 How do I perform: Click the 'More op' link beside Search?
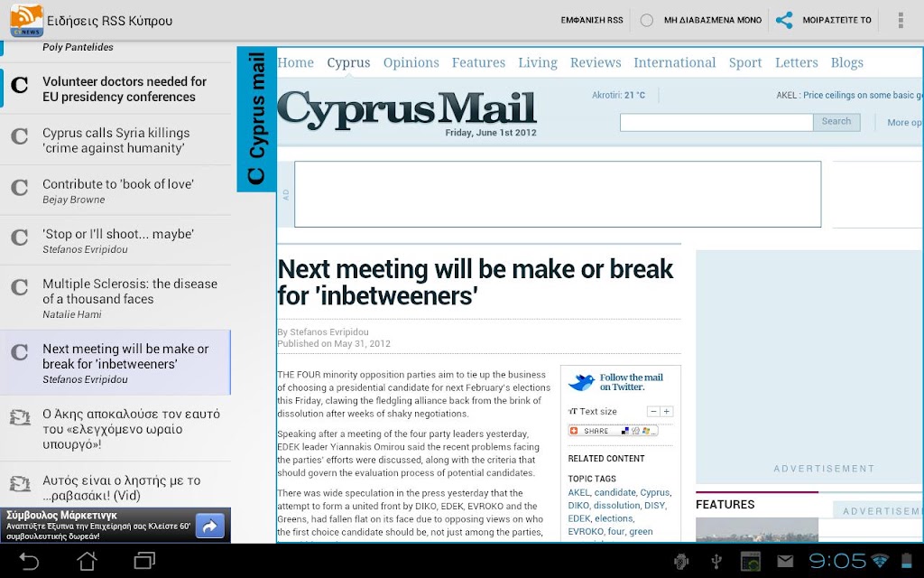904,122
